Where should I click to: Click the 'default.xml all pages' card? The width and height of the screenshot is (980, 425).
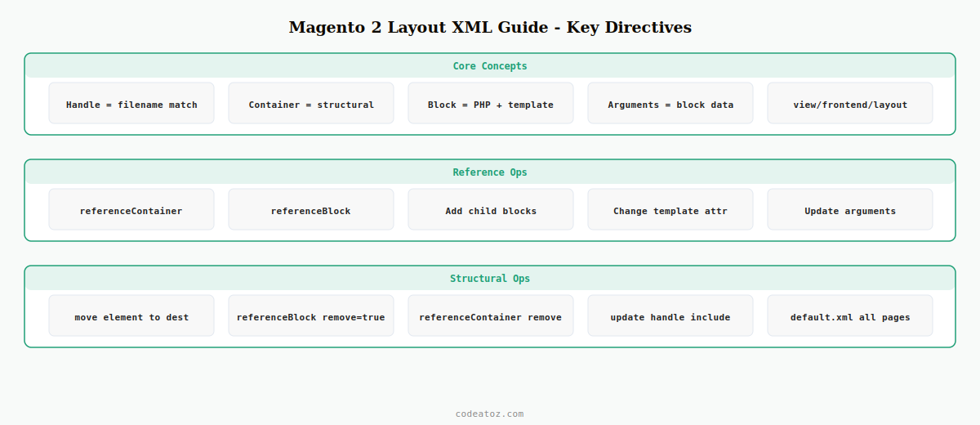click(x=850, y=315)
